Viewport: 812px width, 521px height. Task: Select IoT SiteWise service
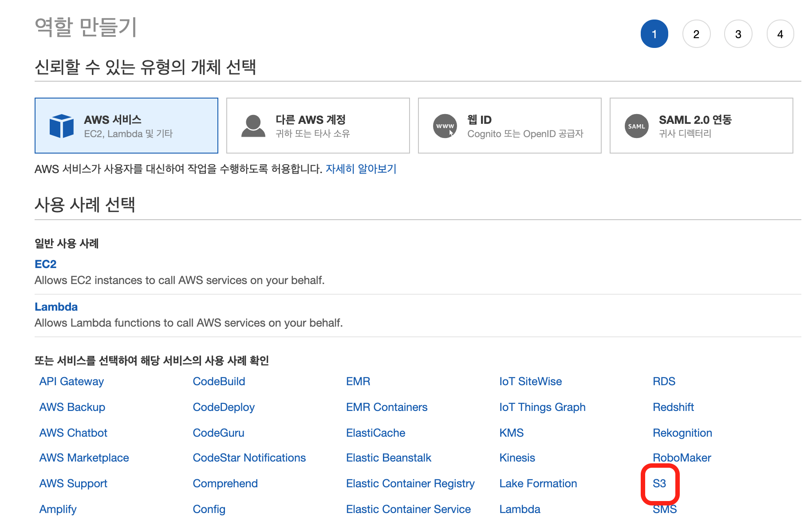click(531, 381)
